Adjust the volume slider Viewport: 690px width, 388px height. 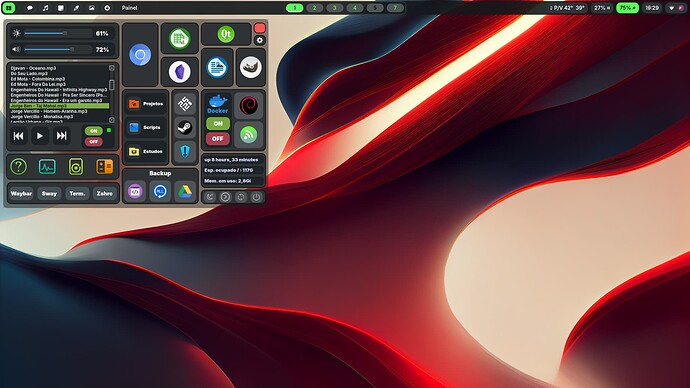tap(58, 50)
